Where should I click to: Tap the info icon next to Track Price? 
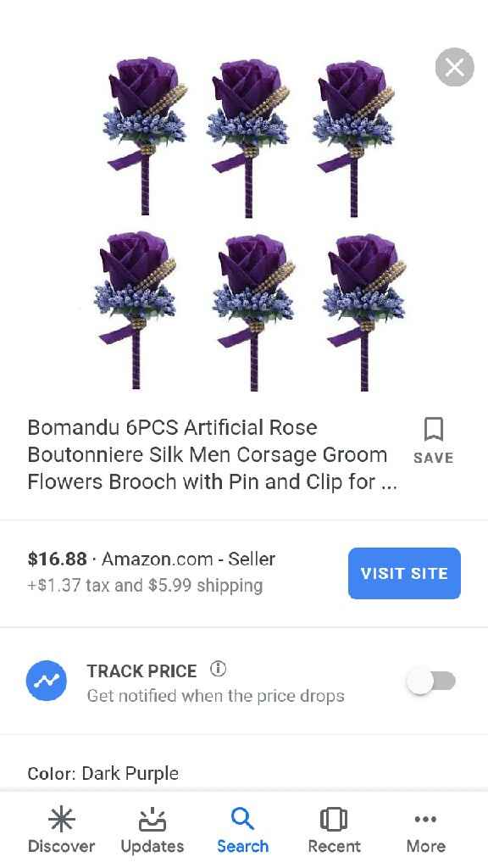tap(218, 669)
